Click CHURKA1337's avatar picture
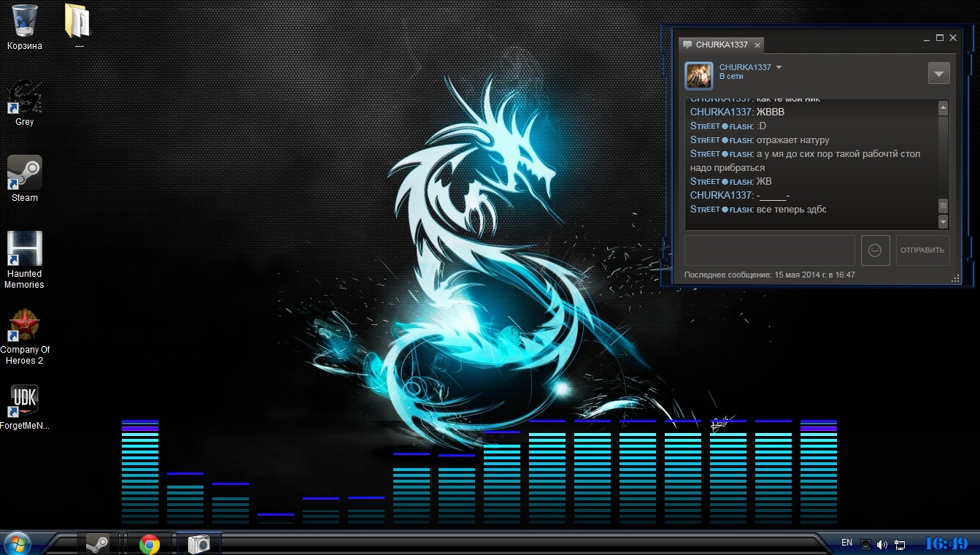This screenshot has height=555, width=980. pyautogui.click(x=698, y=74)
